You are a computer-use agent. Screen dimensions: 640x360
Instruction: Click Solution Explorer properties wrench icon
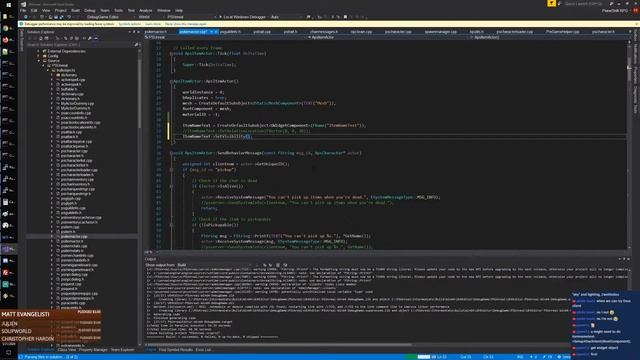coord(90,38)
